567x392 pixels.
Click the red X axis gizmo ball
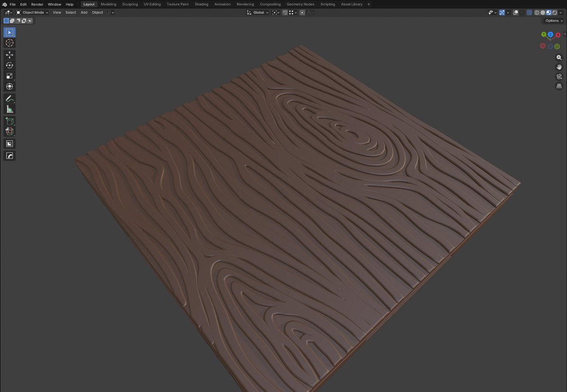558,35
